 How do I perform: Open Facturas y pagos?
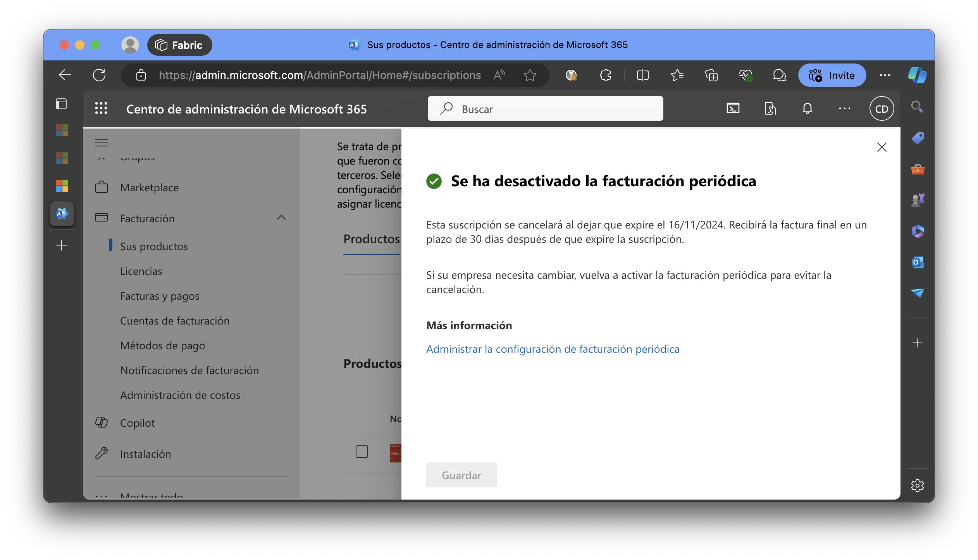click(x=160, y=296)
